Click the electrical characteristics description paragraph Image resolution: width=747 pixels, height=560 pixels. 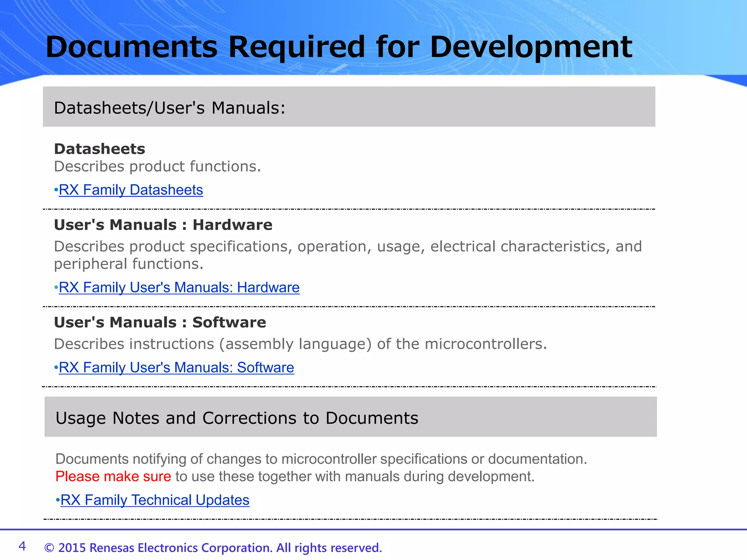click(347, 247)
